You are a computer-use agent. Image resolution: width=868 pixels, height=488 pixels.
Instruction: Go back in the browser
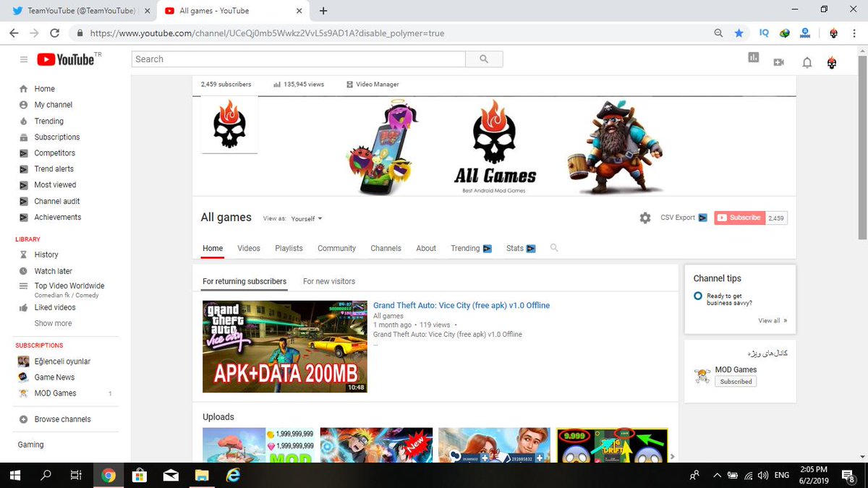click(14, 33)
